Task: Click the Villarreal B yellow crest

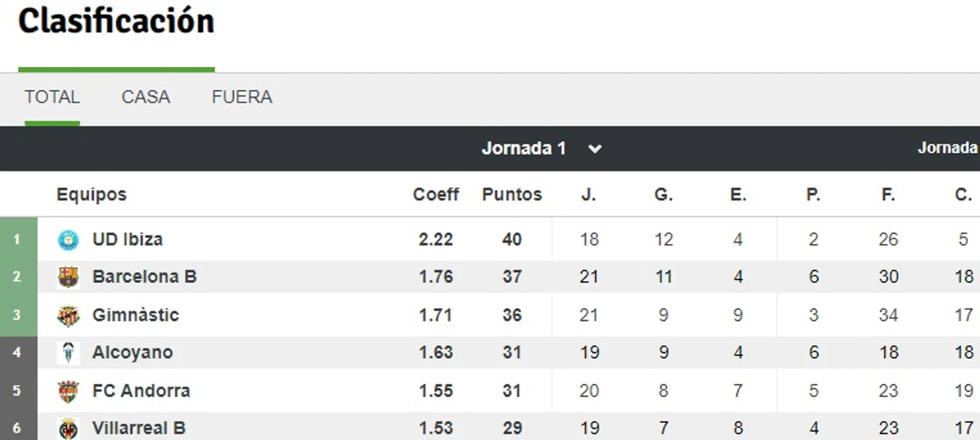Action: pyautogui.click(x=68, y=429)
